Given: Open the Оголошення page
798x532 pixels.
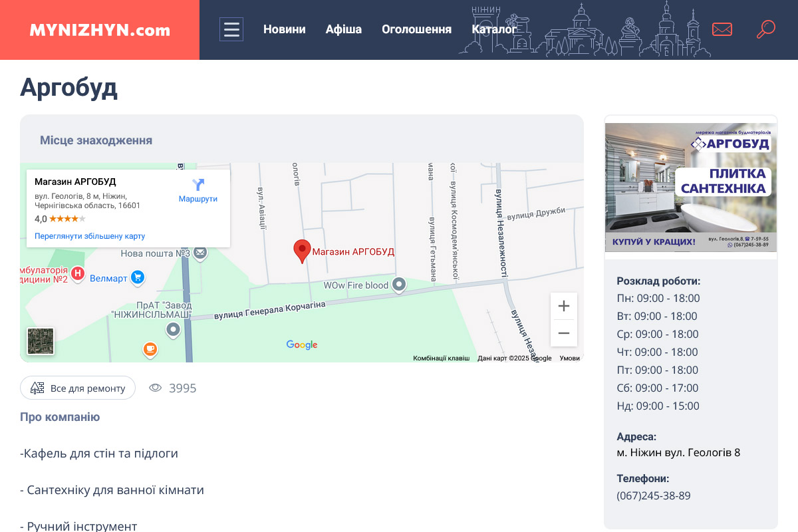Looking at the screenshot, I should point(416,29).
